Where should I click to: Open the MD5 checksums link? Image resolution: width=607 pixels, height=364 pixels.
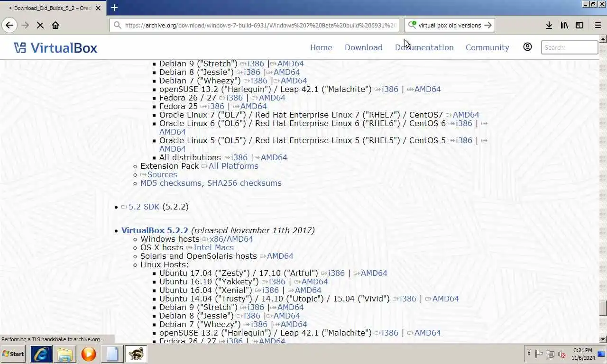(x=171, y=183)
